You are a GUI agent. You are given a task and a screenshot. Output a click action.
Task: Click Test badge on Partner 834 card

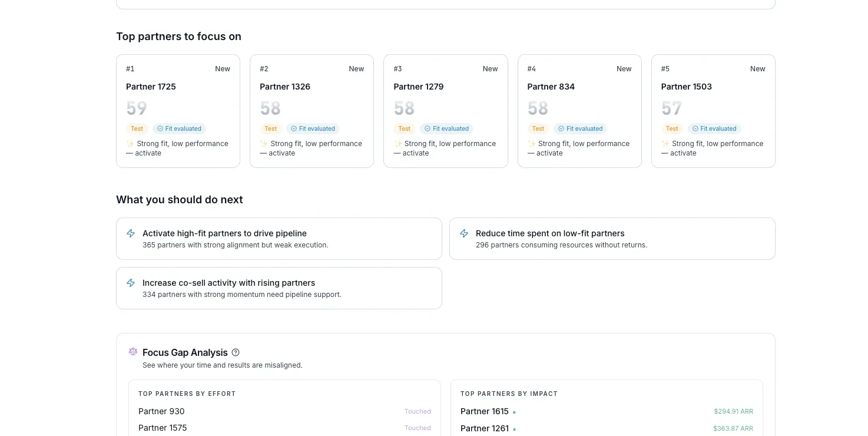coord(538,128)
